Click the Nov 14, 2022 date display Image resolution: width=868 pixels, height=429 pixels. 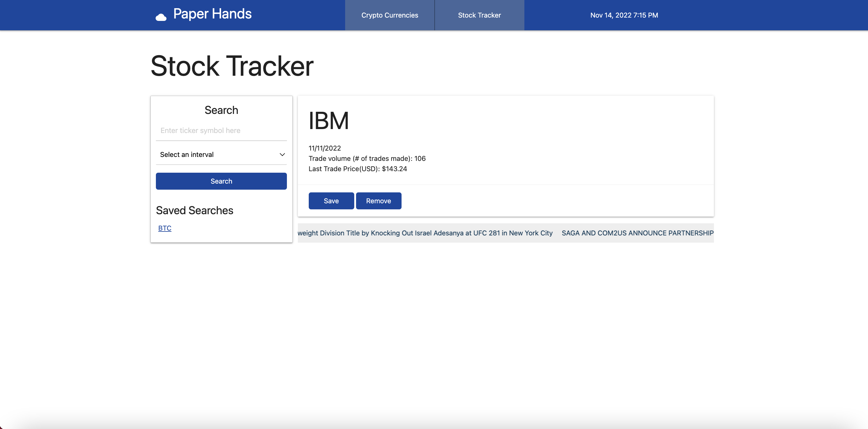(624, 15)
